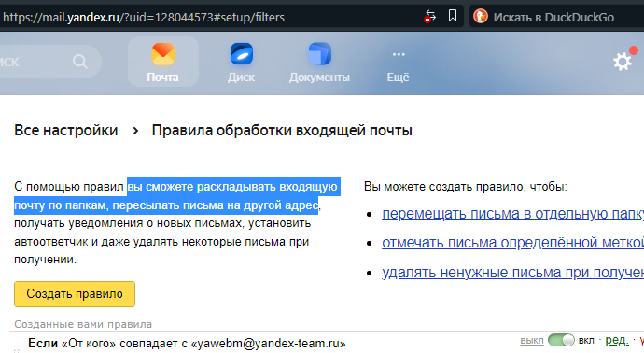Viewport: 644px width, 353px height.
Task: Open link удалять ненужные письма при получении
Action: (x=512, y=273)
